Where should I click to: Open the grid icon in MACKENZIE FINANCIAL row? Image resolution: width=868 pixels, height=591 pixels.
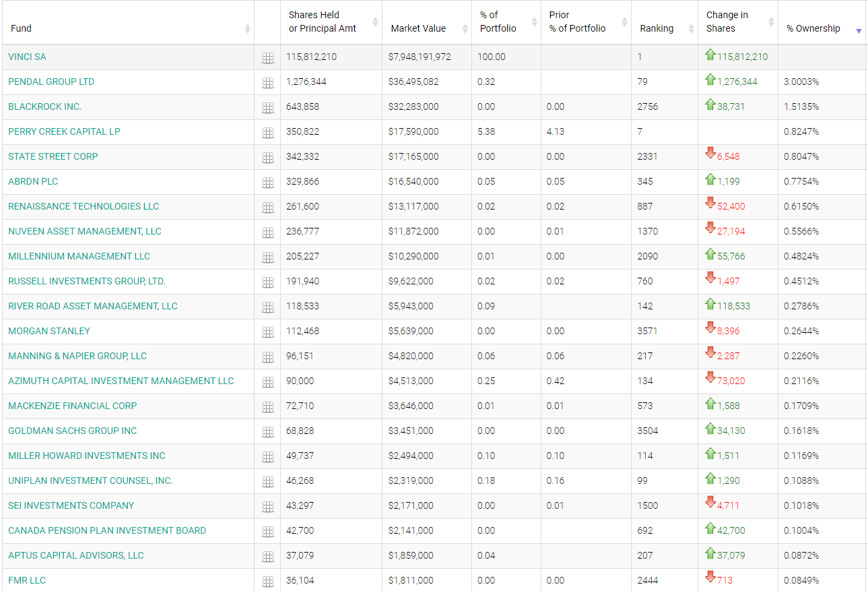click(x=267, y=408)
